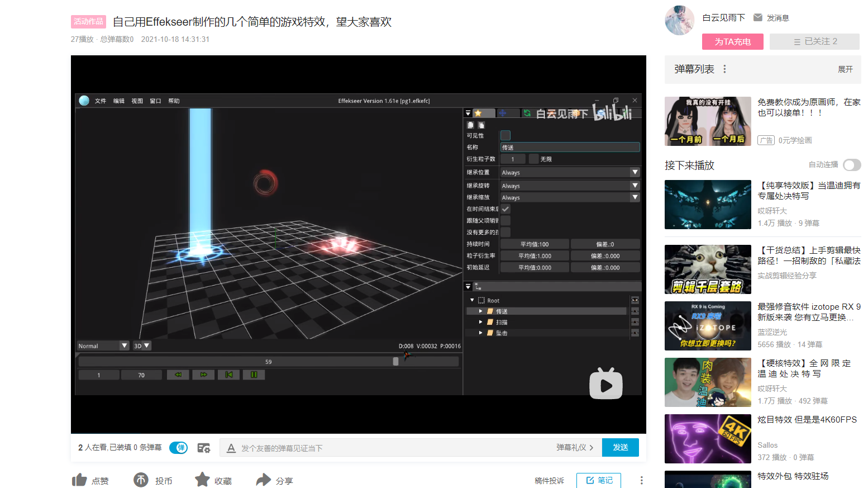Click the Bilibili video play overlay icon
The height and width of the screenshot is (488, 868).
click(x=606, y=383)
